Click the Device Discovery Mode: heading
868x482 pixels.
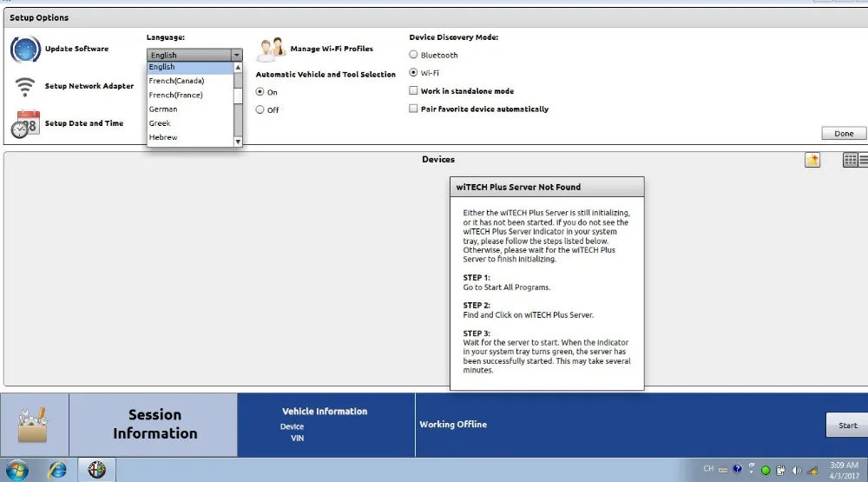[453, 37]
